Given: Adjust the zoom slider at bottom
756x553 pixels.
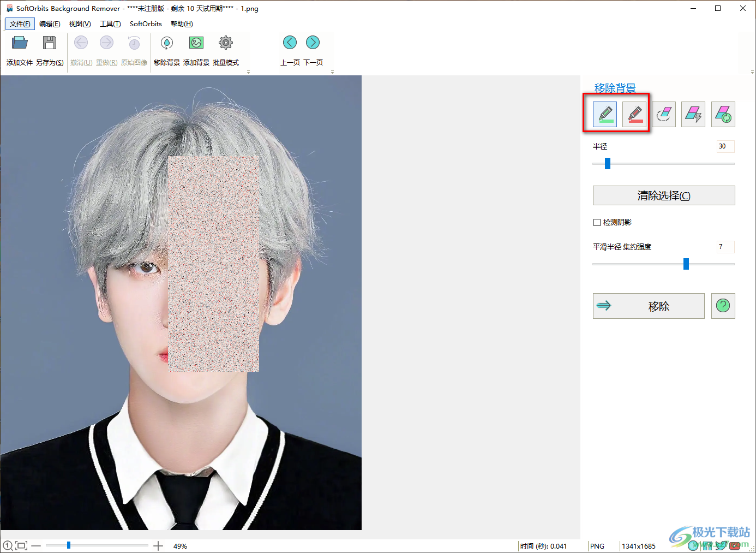Looking at the screenshot, I should pyautogui.click(x=69, y=545).
